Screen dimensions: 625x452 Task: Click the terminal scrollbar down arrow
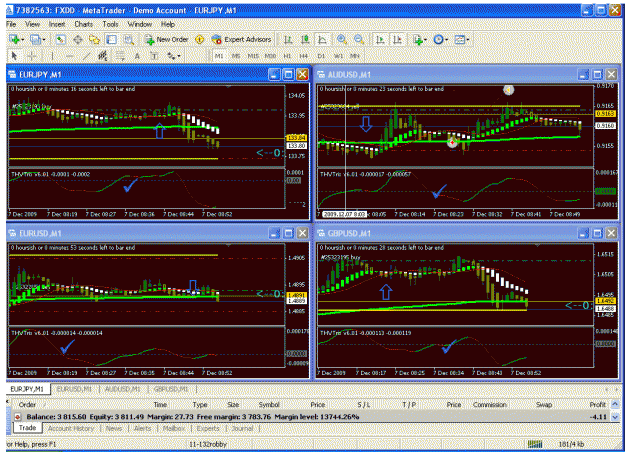615,417
